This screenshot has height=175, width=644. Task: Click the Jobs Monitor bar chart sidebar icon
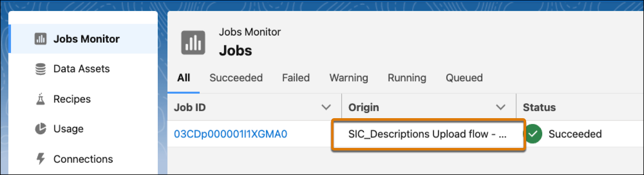pyautogui.click(x=40, y=39)
